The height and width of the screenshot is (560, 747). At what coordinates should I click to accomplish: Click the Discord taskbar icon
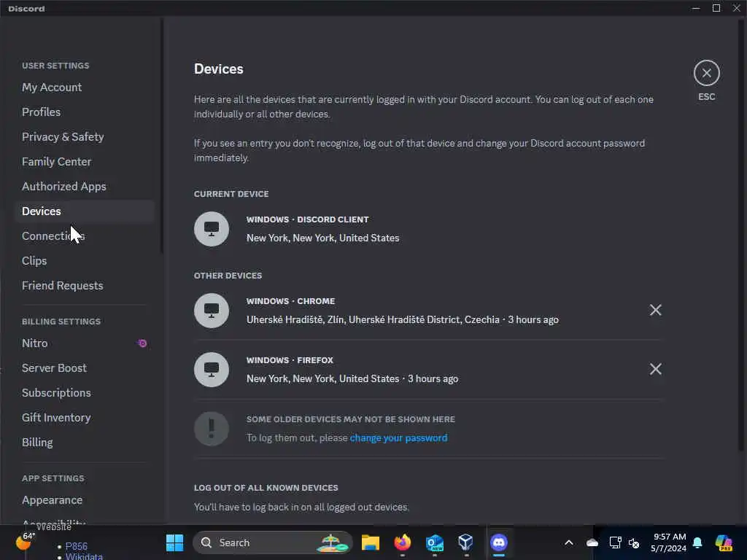tap(499, 542)
